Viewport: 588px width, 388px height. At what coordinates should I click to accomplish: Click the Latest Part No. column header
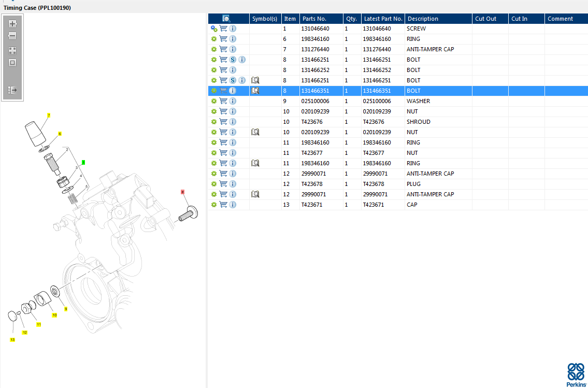click(383, 19)
